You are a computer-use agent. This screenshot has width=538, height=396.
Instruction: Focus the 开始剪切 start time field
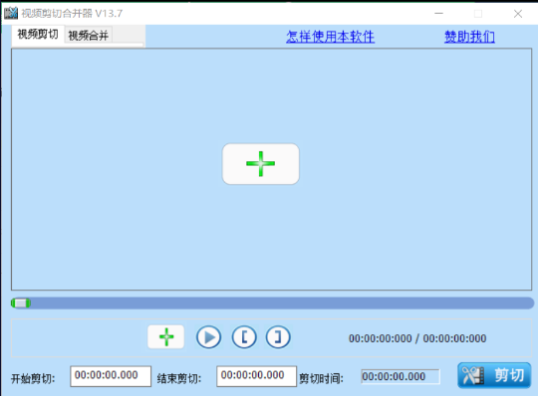[x=110, y=376]
